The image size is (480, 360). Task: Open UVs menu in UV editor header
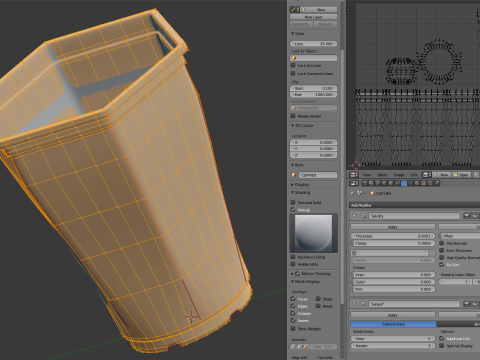pos(414,175)
